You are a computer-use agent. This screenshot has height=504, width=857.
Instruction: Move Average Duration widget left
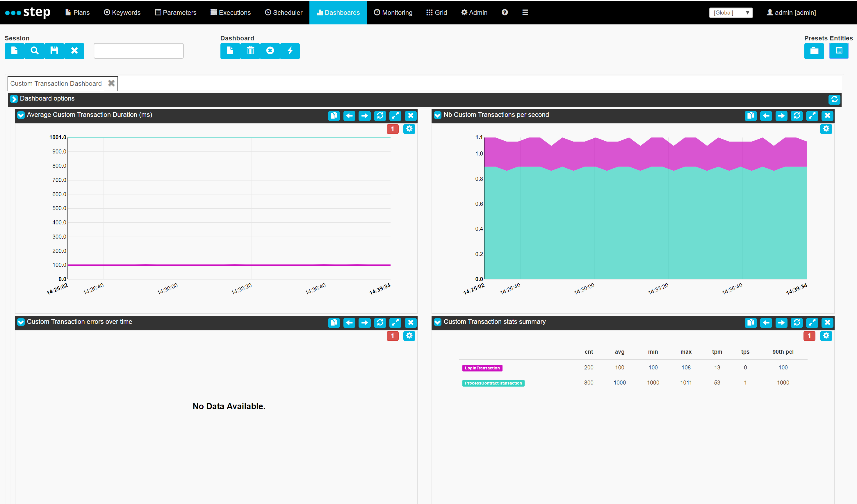(349, 116)
